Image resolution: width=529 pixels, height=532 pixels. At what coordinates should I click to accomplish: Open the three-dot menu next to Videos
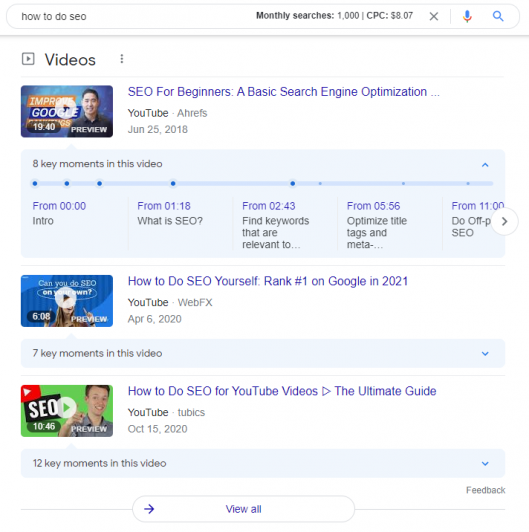coord(121,59)
